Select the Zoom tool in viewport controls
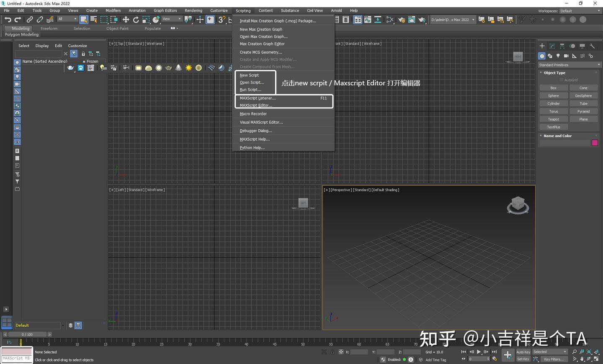Image resolution: width=603 pixels, height=364 pixels. click(575, 352)
